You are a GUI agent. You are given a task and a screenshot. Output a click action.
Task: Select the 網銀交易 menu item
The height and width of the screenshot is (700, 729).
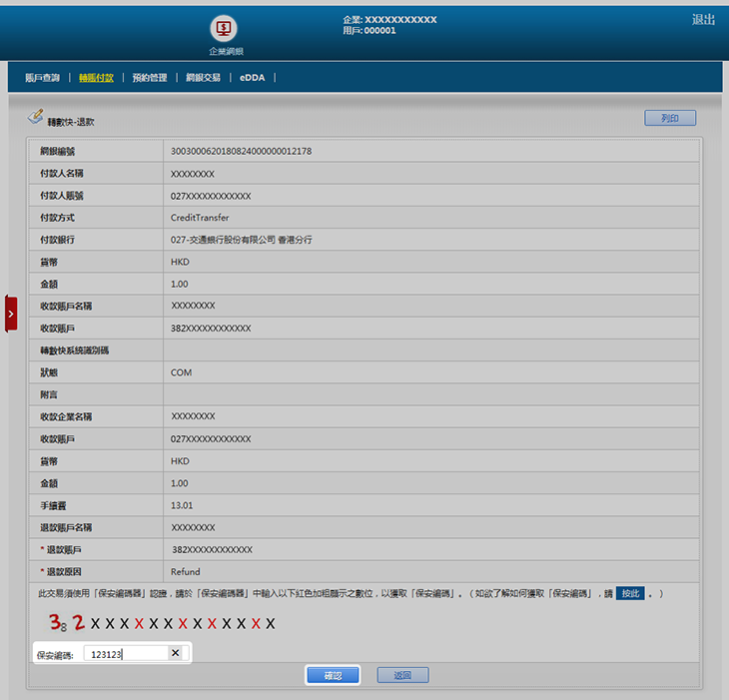click(x=203, y=78)
